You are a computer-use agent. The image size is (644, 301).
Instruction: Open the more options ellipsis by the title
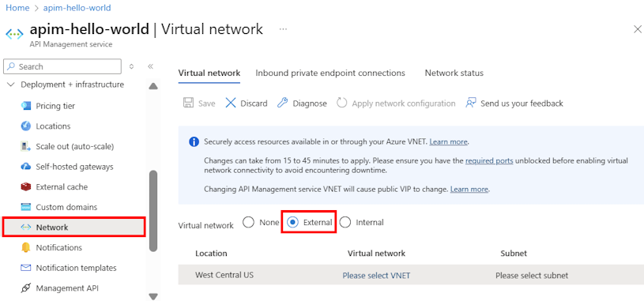point(283,29)
